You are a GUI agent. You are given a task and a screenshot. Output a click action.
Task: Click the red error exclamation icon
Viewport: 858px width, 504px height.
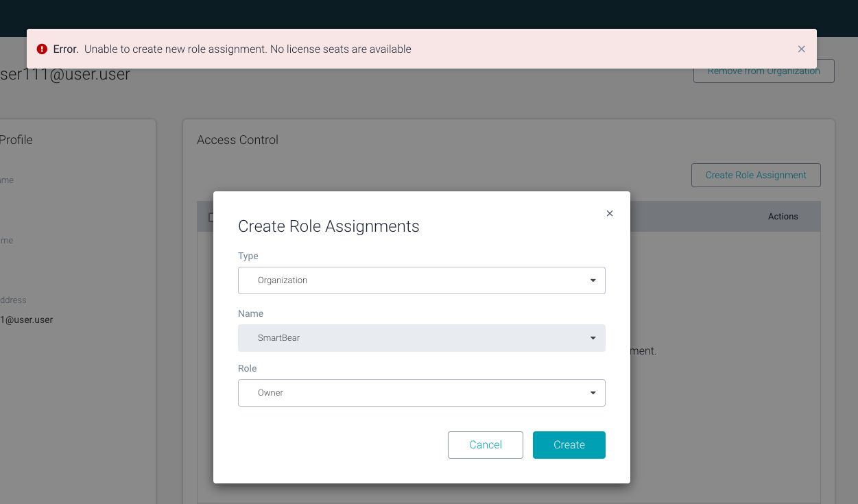click(x=41, y=49)
